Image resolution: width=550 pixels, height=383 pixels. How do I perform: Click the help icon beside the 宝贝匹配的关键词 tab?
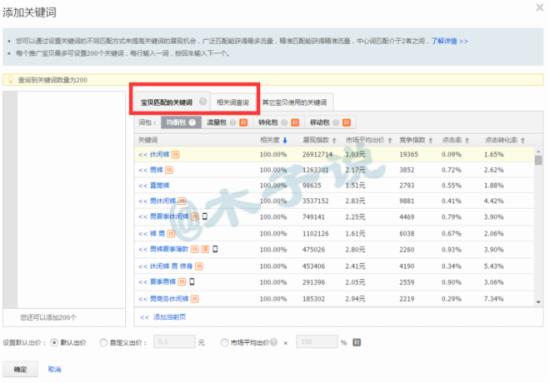click(203, 102)
